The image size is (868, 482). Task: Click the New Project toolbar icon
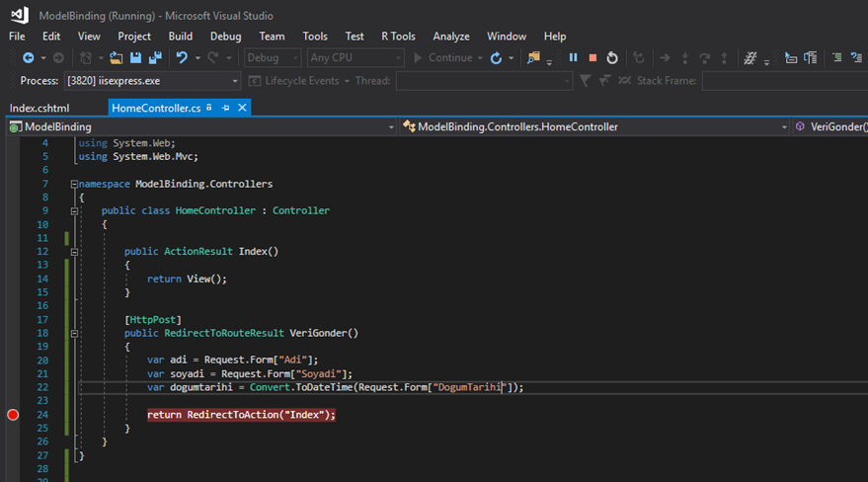pyautogui.click(x=86, y=57)
